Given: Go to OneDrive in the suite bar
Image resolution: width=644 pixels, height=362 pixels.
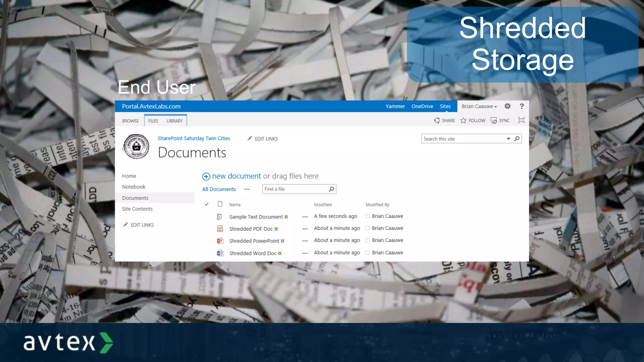Looking at the screenshot, I should coord(422,106).
